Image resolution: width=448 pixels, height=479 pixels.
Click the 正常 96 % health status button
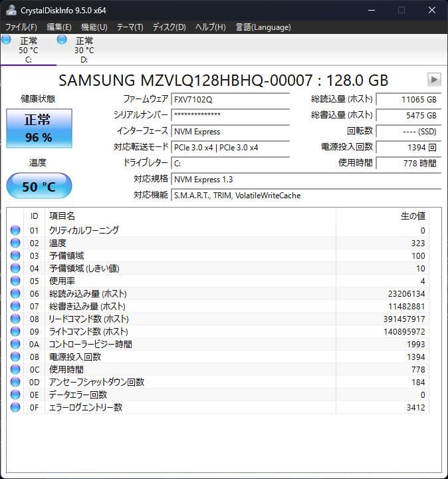click(x=39, y=128)
